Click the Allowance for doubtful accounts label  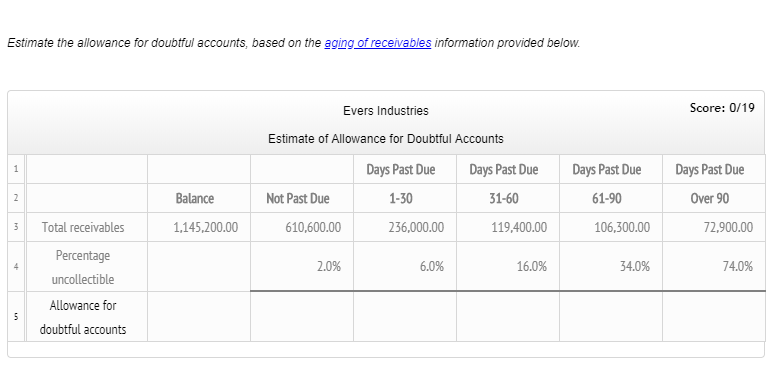click(x=83, y=317)
